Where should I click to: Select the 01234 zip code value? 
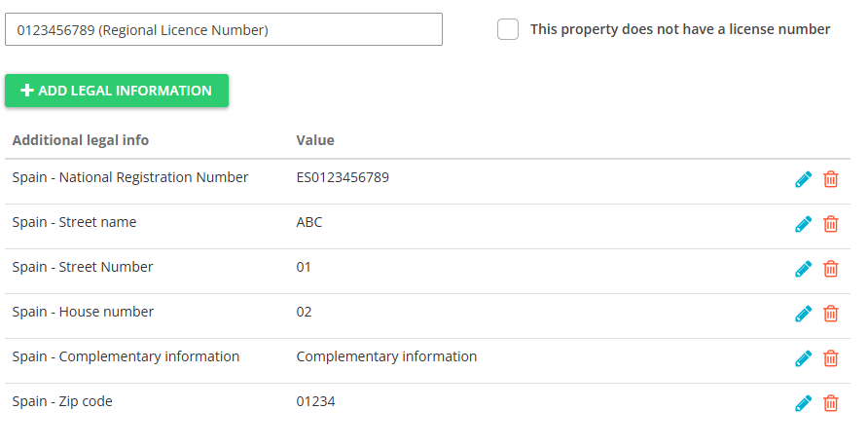pos(316,401)
